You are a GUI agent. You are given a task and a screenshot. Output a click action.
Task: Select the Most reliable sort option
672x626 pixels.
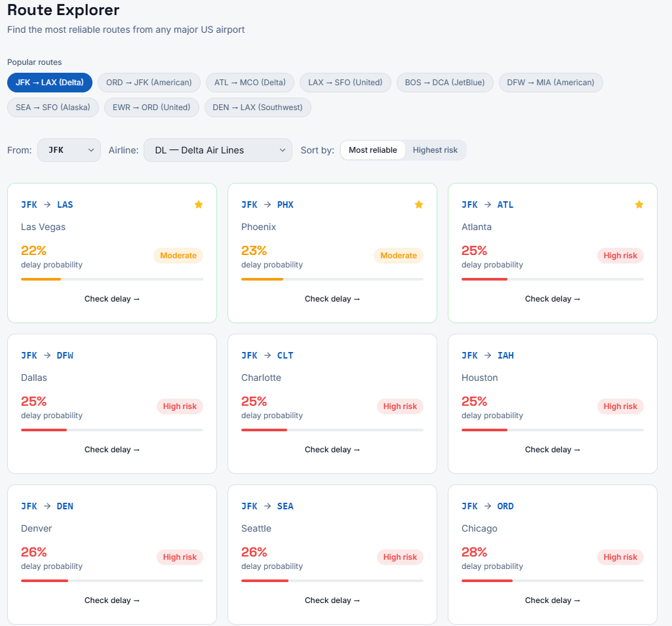372,150
